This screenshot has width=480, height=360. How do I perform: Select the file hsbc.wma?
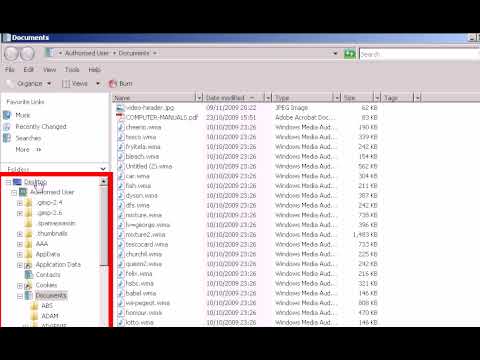[x=139, y=283]
